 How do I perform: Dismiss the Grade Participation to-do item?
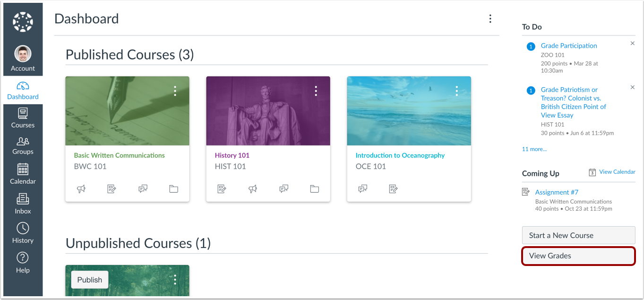(x=633, y=43)
